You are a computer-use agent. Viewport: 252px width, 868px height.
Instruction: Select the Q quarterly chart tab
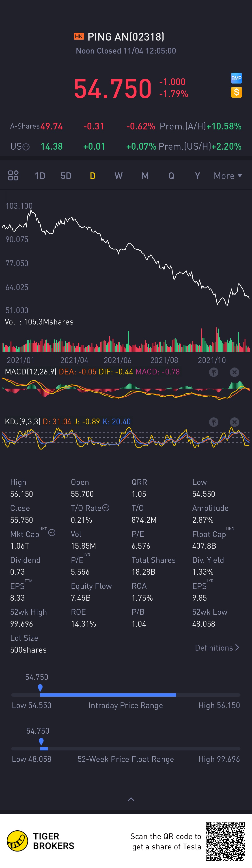(171, 176)
